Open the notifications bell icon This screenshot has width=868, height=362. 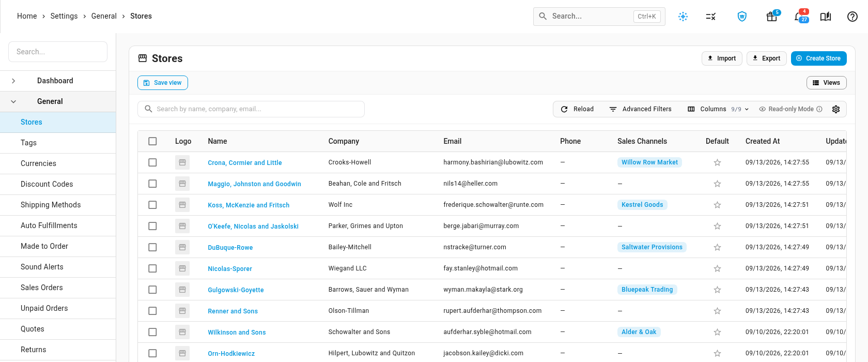click(800, 17)
